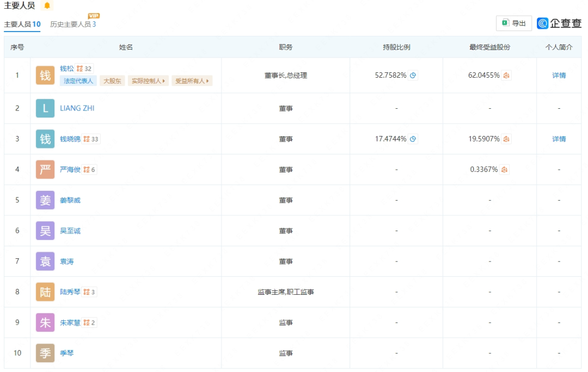Open beneficiary share icon beside 0.3367%
The width and height of the screenshot is (588, 372).
(505, 170)
